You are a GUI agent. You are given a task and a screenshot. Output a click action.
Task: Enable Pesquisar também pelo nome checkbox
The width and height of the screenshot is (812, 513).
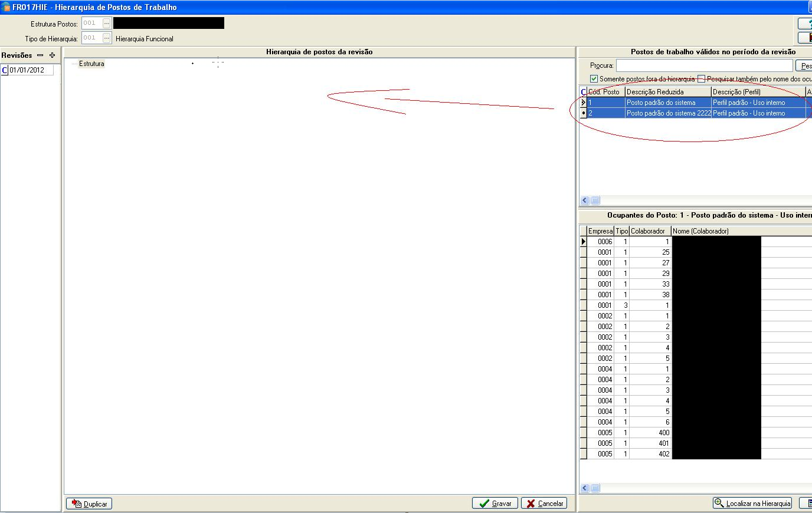701,79
